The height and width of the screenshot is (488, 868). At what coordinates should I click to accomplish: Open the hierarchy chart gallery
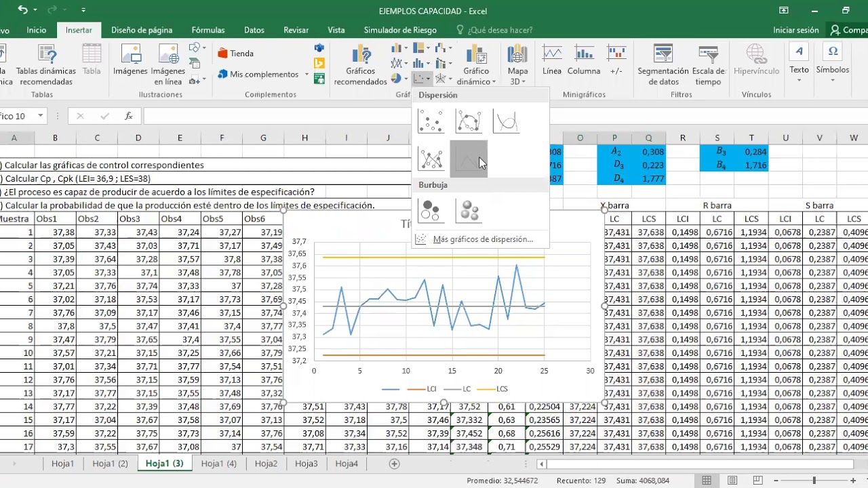(x=422, y=48)
